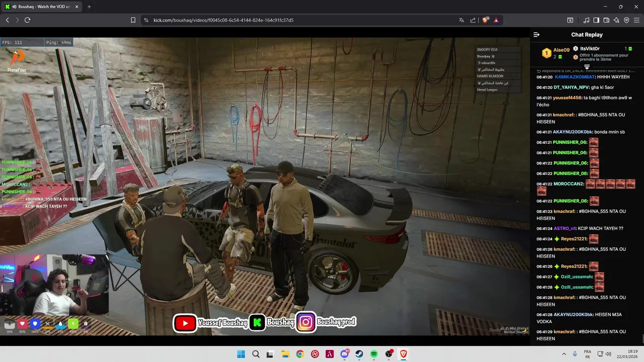Open Brave Rewards triangle icon
Screen dimensions: 644x362
[x=496, y=20]
